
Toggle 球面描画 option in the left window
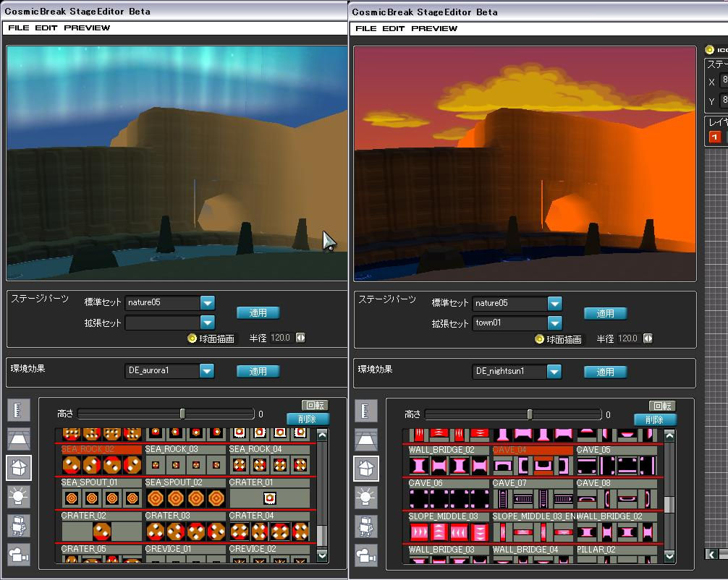(192, 338)
